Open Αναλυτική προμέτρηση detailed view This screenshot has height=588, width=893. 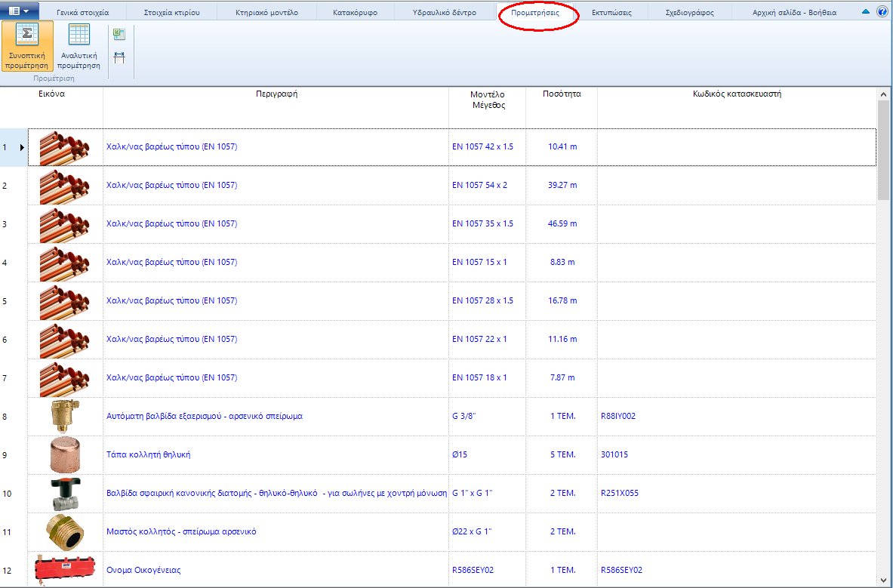pyautogui.click(x=79, y=46)
